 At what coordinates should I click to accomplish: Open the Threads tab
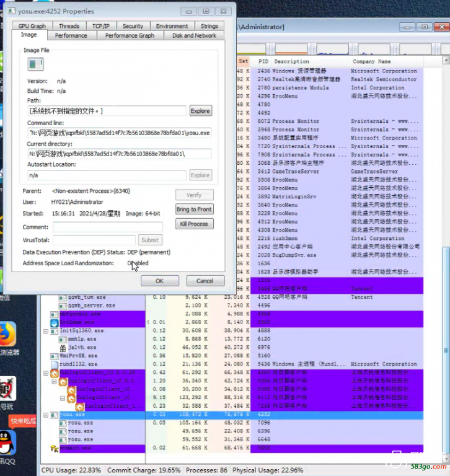69,26
